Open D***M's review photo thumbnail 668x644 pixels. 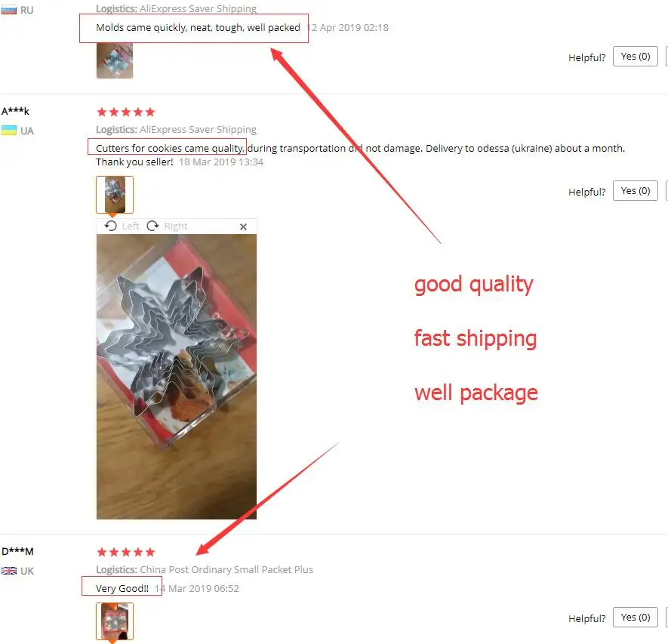click(x=115, y=621)
